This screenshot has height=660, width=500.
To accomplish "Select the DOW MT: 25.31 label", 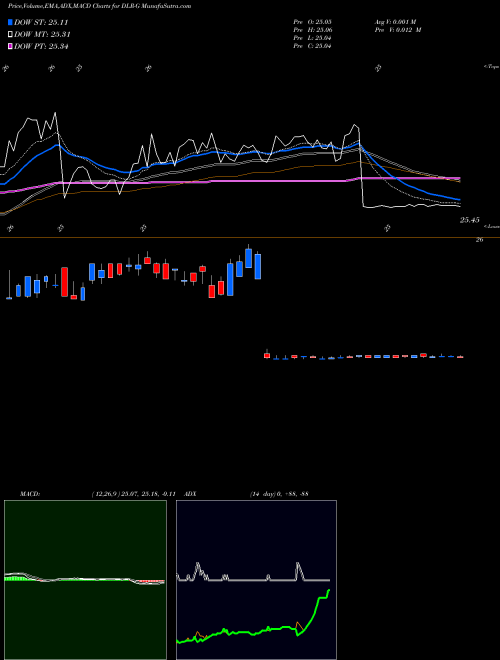I will [x=42, y=35].
